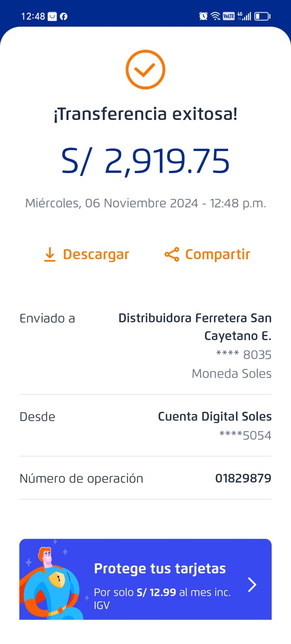Click the download arrow icon
Image resolution: width=291 pixels, height=644 pixels.
[x=50, y=254]
